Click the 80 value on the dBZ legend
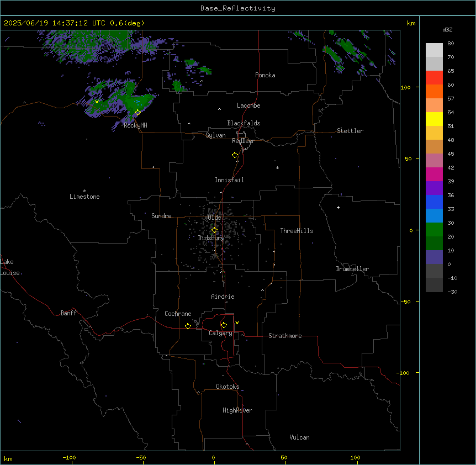 point(451,44)
